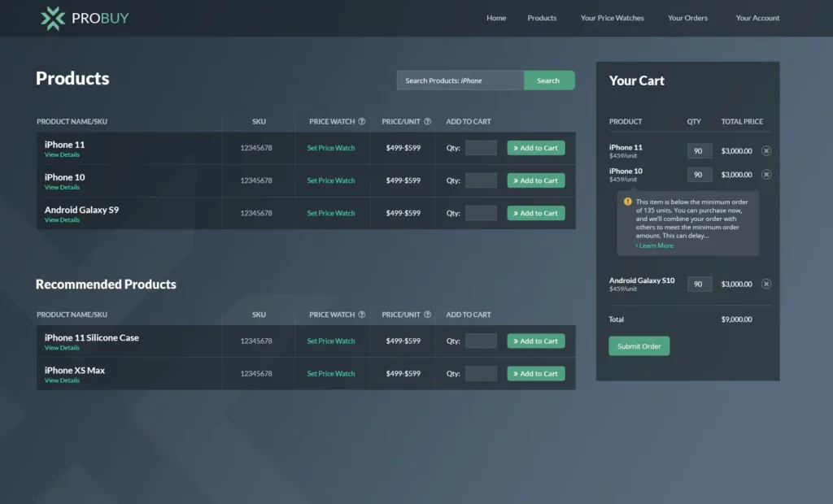This screenshot has height=504, width=833.
Task: Set Price Watch for iPhone XS Max
Action: click(331, 373)
